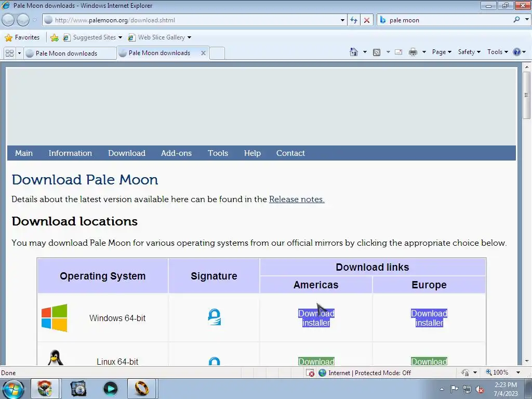532x399 pixels.
Task: Click the Back navigation arrow
Action: [x=8, y=20]
